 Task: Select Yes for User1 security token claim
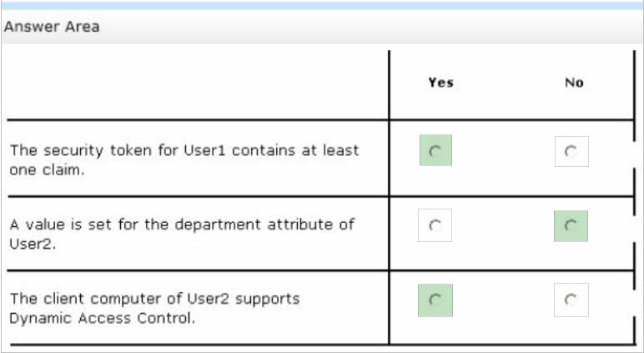pos(435,150)
